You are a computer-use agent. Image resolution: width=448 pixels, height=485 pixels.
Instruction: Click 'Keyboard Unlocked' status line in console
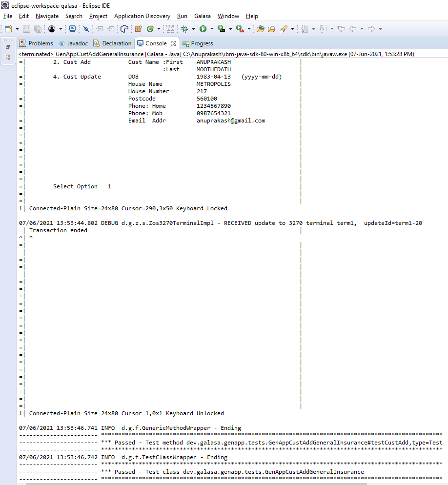(x=126, y=413)
